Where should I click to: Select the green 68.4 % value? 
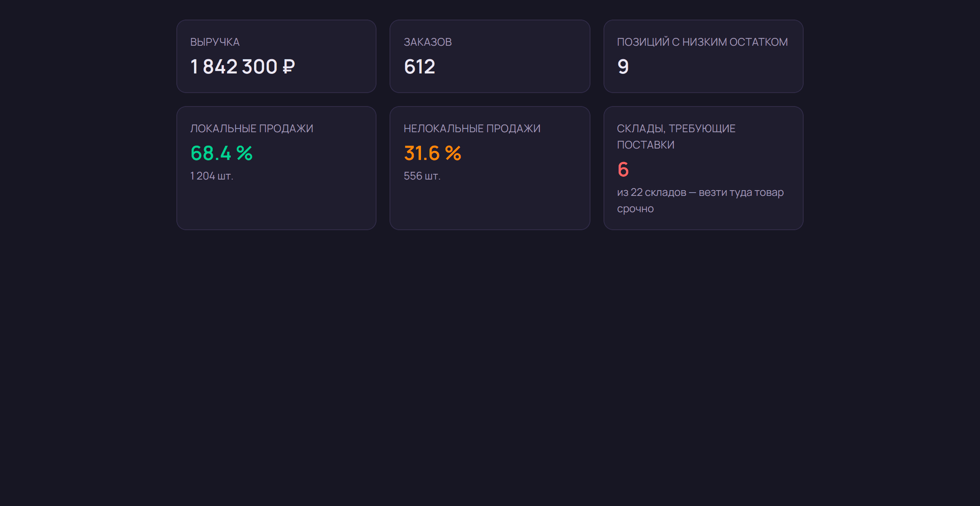pos(222,153)
